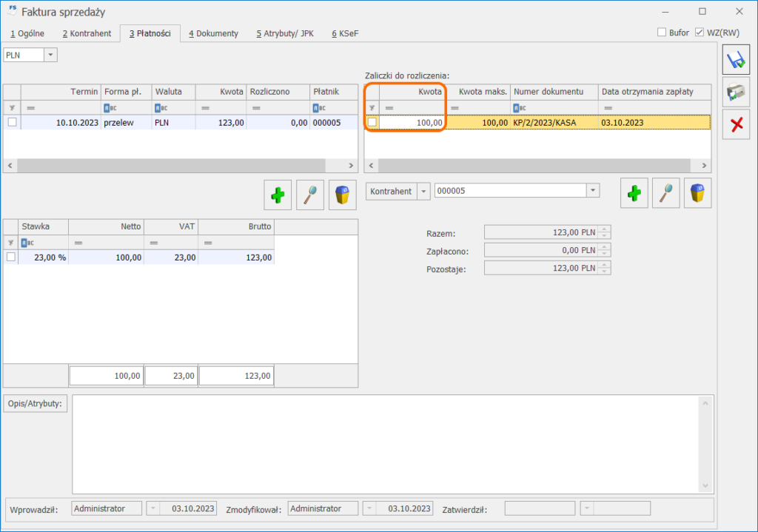Open the Zmodyfikował date dropdown arrow

369,508
